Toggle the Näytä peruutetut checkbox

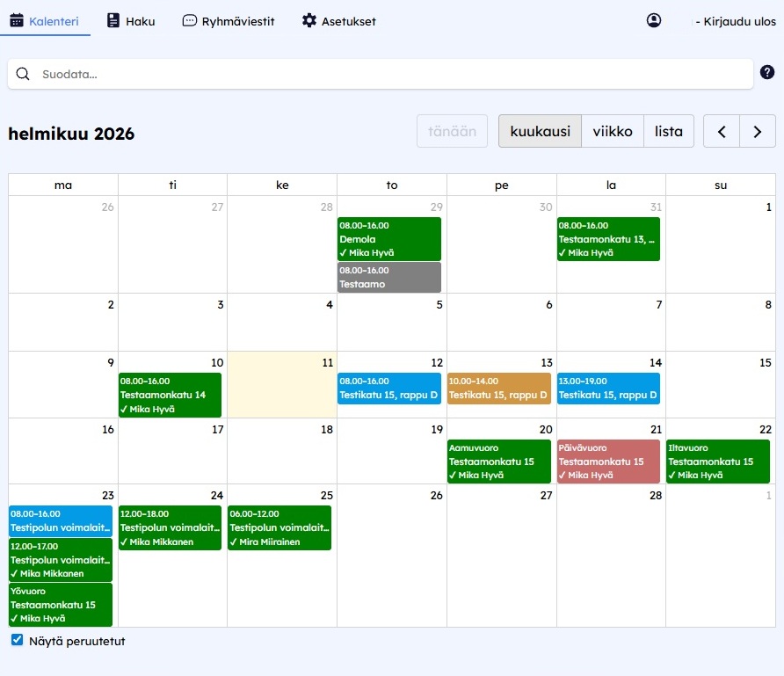click(x=16, y=641)
